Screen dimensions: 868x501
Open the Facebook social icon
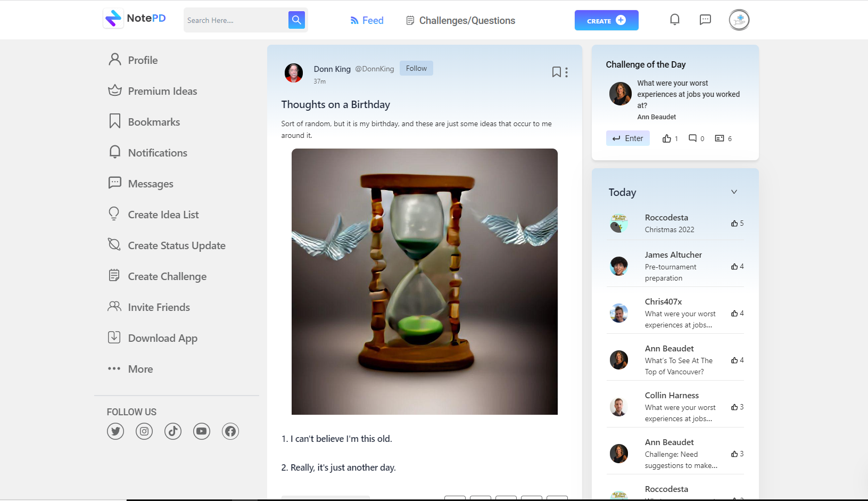pos(230,431)
